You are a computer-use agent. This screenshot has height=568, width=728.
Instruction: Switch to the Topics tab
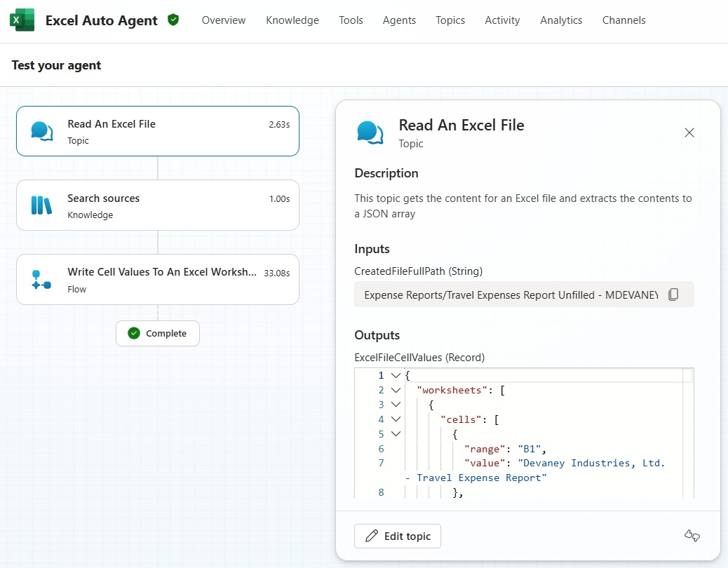(450, 20)
